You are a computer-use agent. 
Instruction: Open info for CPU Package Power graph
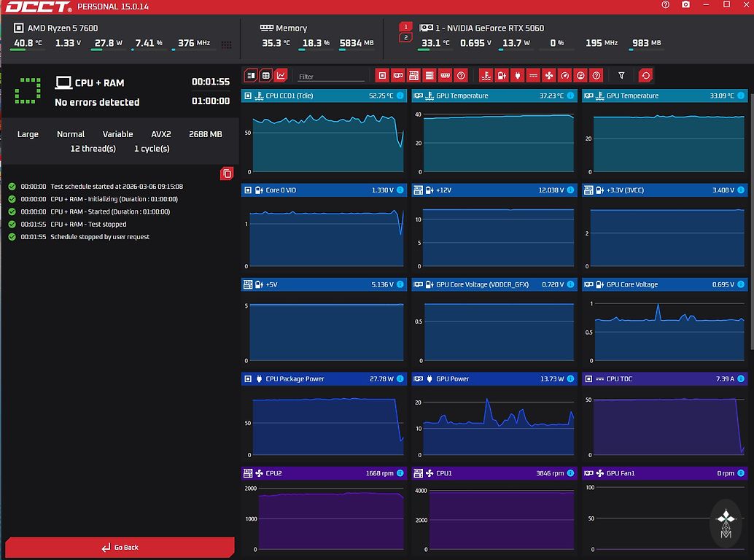coord(400,379)
